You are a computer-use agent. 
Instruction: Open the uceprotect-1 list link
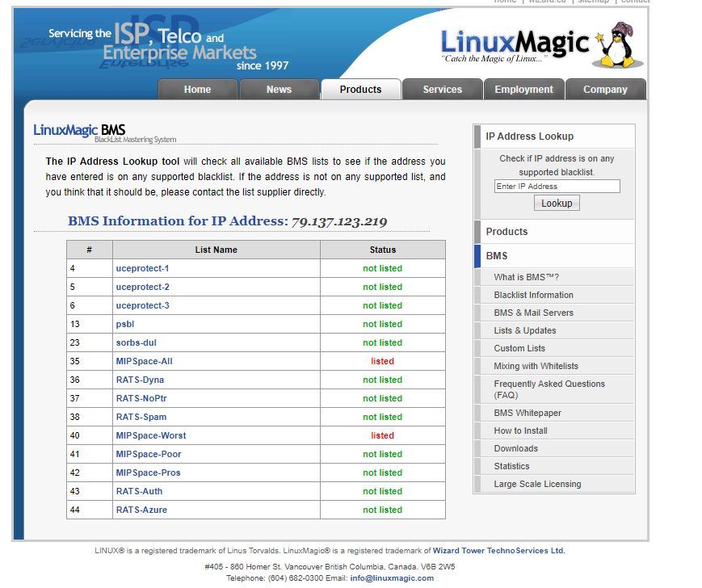point(142,268)
